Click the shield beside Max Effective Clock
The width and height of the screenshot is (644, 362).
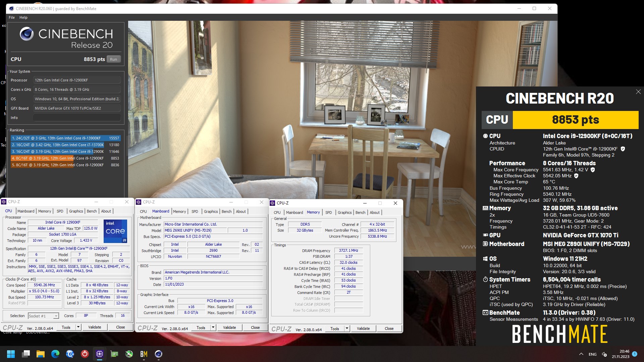click(576, 176)
